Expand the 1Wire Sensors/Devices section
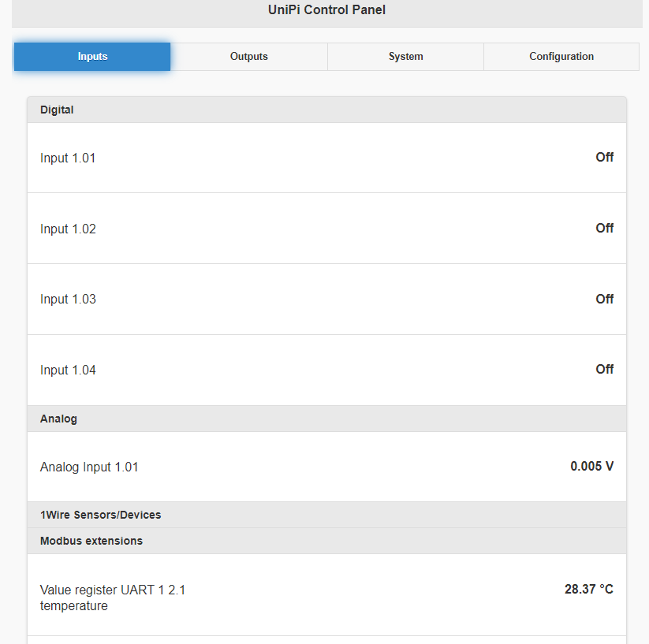 (x=100, y=516)
